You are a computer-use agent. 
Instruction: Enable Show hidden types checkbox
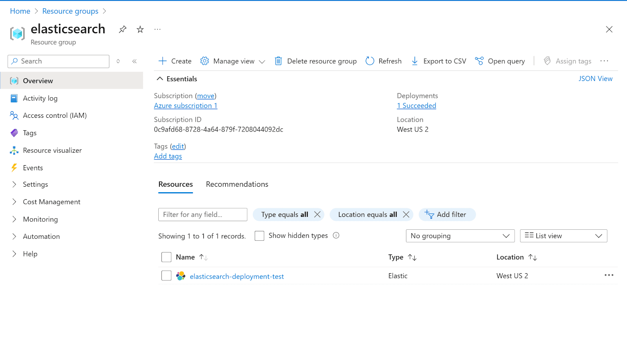(259, 236)
